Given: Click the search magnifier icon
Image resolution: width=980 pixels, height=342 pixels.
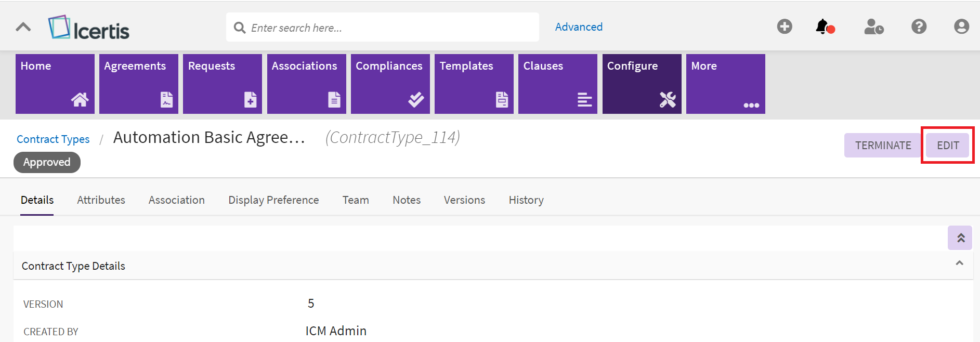Looking at the screenshot, I should (240, 28).
